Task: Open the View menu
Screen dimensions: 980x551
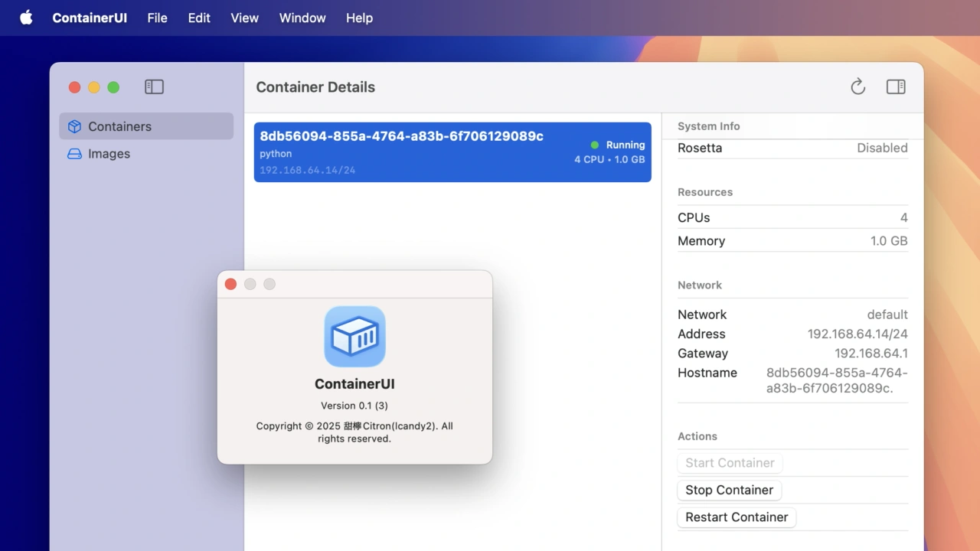Action: 244,18
